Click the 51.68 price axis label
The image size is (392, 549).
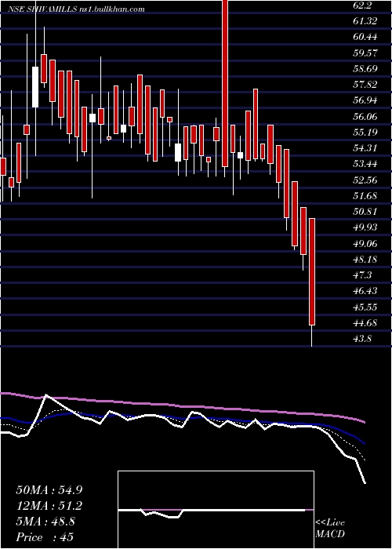[365, 196]
